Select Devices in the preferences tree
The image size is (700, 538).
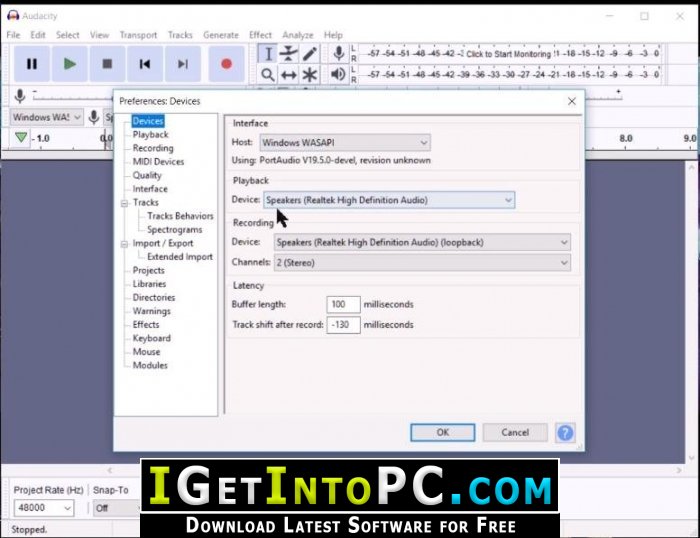(x=148, y=121)
